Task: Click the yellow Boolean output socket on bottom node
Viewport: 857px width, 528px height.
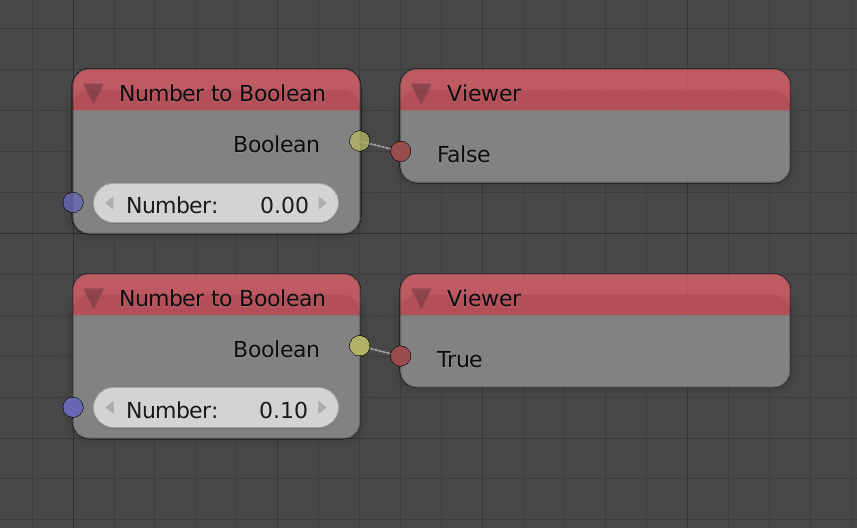Action: click(x=359, y=345)
